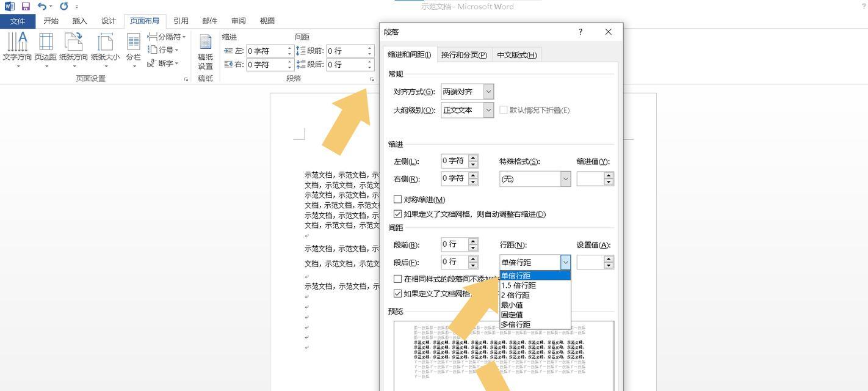Click the Save icon in the quick access toolbar
This screenshot has height=391, width=868.
[x=26, y=6]
